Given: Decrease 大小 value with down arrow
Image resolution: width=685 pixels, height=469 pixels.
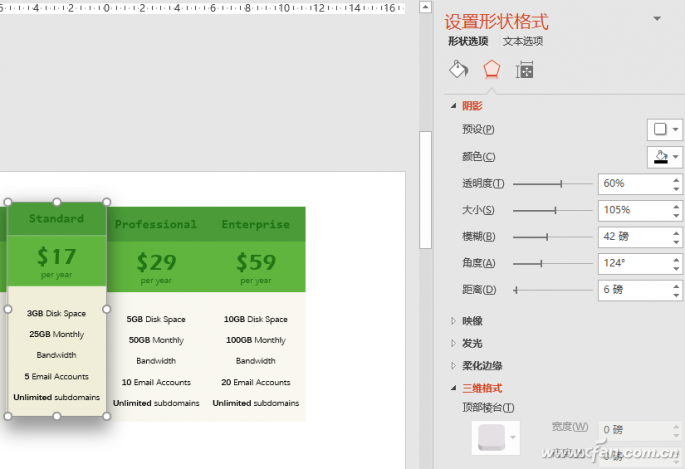Looking at the screenshot, I should [676, 215].
